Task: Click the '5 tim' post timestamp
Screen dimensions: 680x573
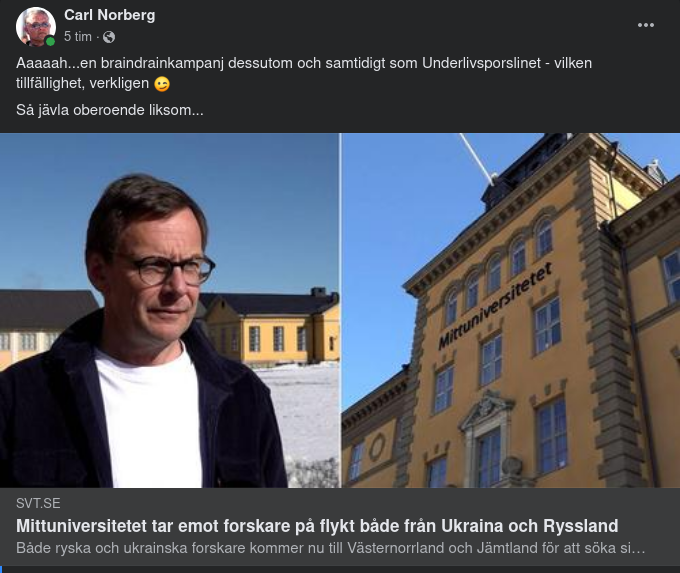Action: pyautogui.click(x=78, y=37)
